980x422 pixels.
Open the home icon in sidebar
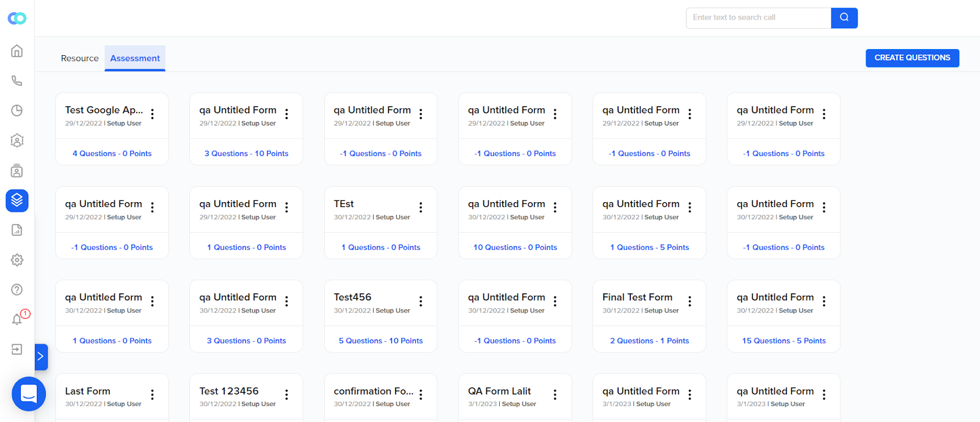click(17, 51)
